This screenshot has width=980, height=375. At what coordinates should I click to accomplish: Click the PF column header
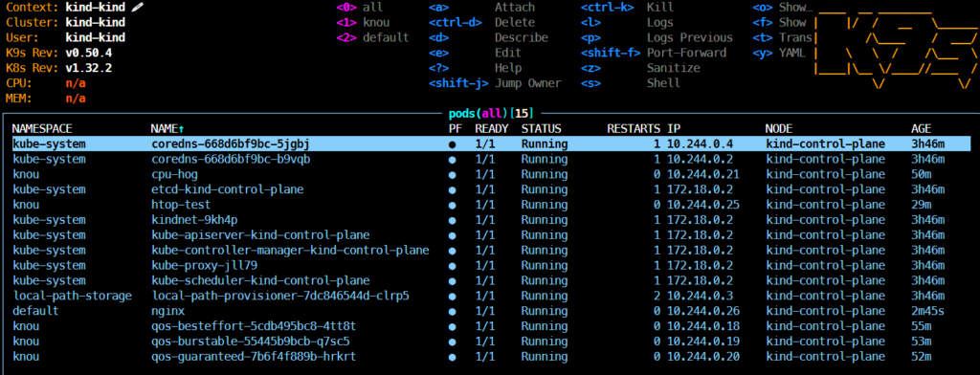click(455, 129)
